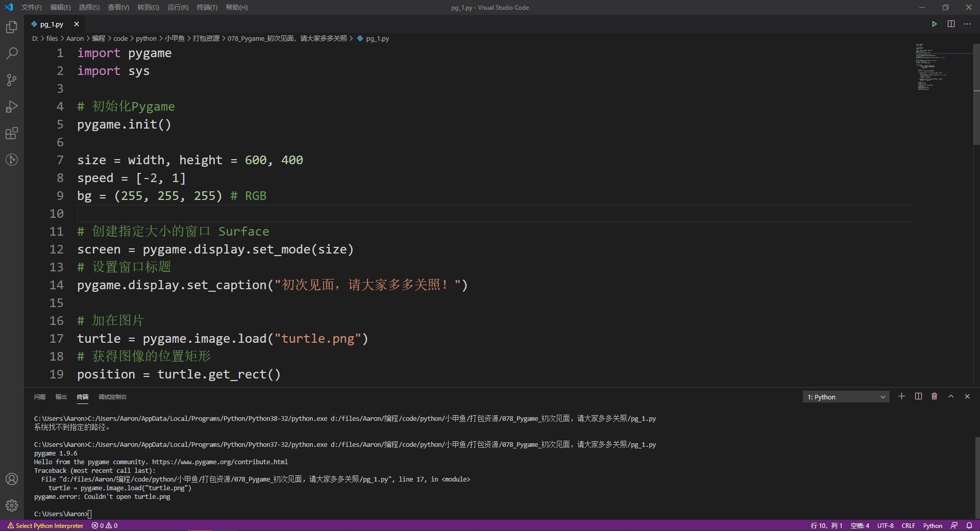Click the terminal prompt C:\Users\Aaron>
Image resolution: width=980 pixels, height=531 pixels.
click(61, 514)
